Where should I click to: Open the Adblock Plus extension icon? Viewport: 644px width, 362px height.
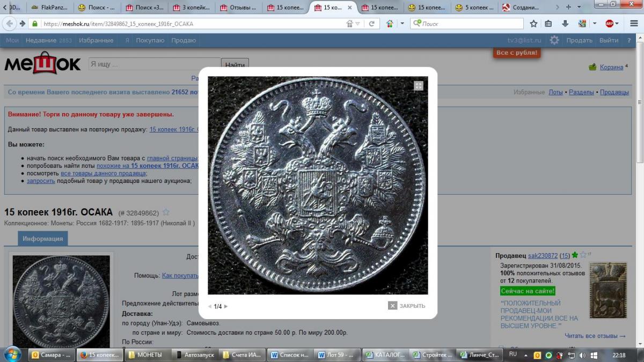609,24
